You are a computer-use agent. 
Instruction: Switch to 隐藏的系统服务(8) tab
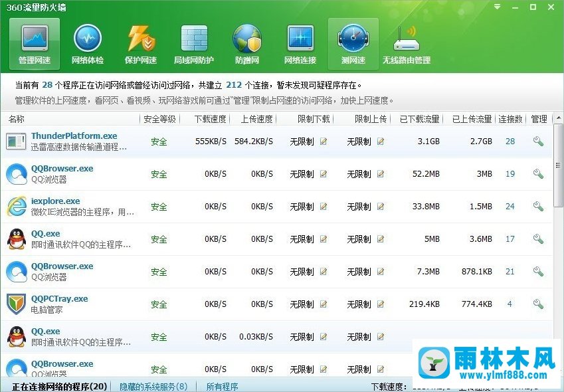click(153, 387)
